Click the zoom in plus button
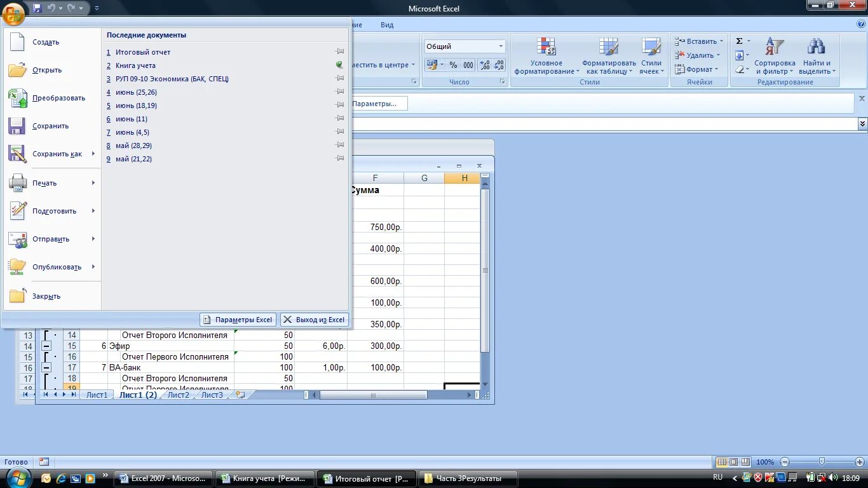Screen dimensions: 868x488 pos(860,462)
